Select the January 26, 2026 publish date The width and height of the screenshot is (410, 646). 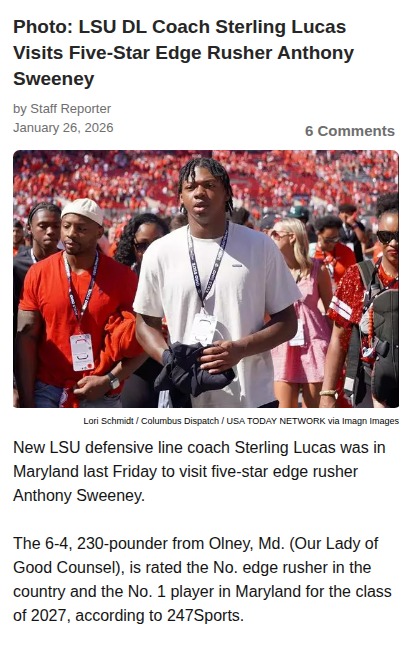coord(63,128)
